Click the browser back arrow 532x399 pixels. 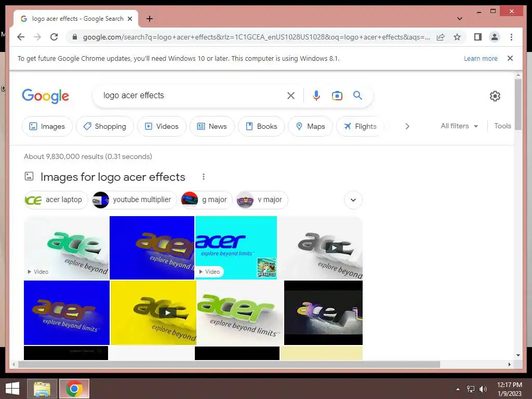pyautogui.click(x=21, y=37)
